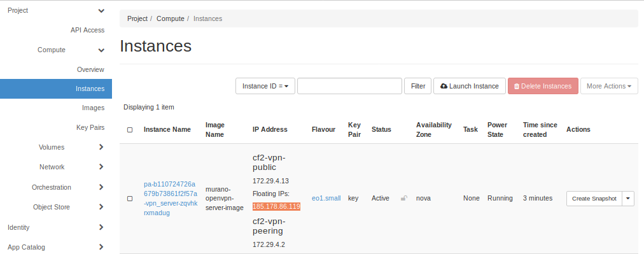Screen dimensions: 644x254
Task: Click the lock icon beside Active status
Action: point(404,199)
